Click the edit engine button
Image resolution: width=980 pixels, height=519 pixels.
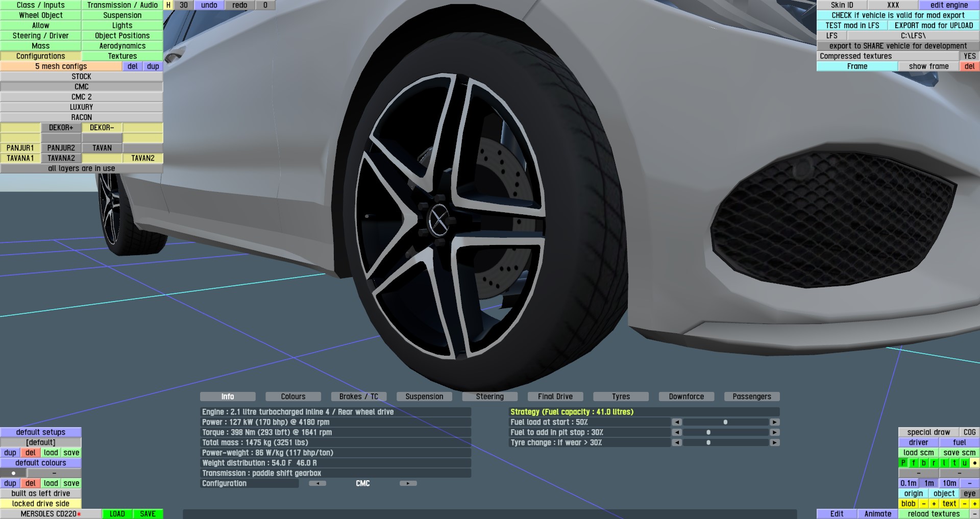(949, 5)
